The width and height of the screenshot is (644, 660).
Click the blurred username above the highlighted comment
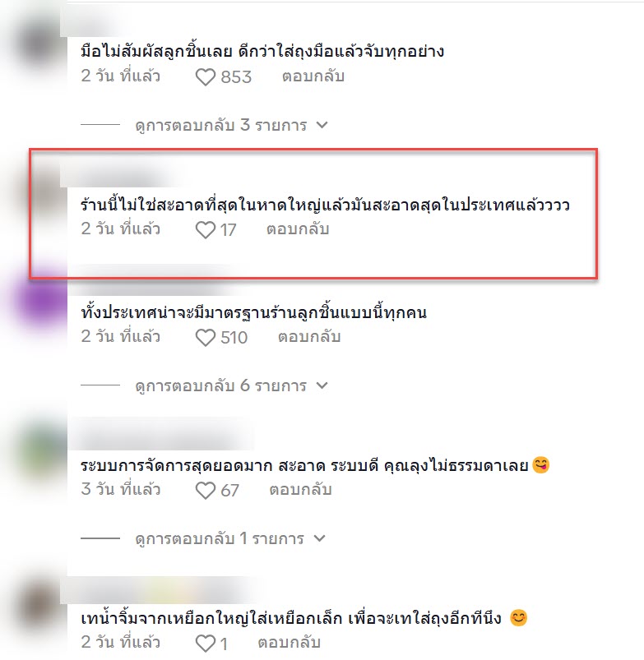coord(123,175)
